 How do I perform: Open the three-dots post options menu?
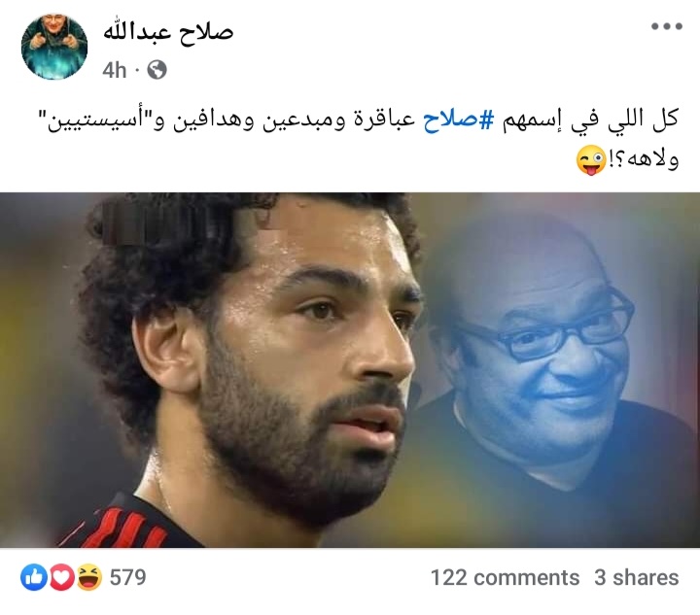pos(667,26)
